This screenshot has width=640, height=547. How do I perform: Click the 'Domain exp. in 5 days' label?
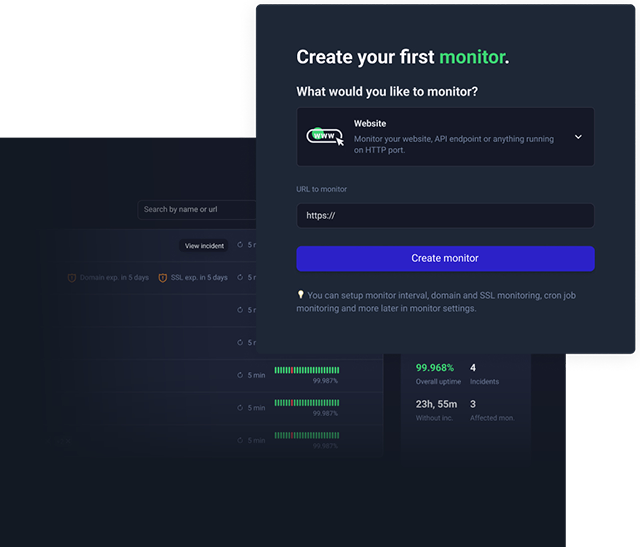pos(114,277)
